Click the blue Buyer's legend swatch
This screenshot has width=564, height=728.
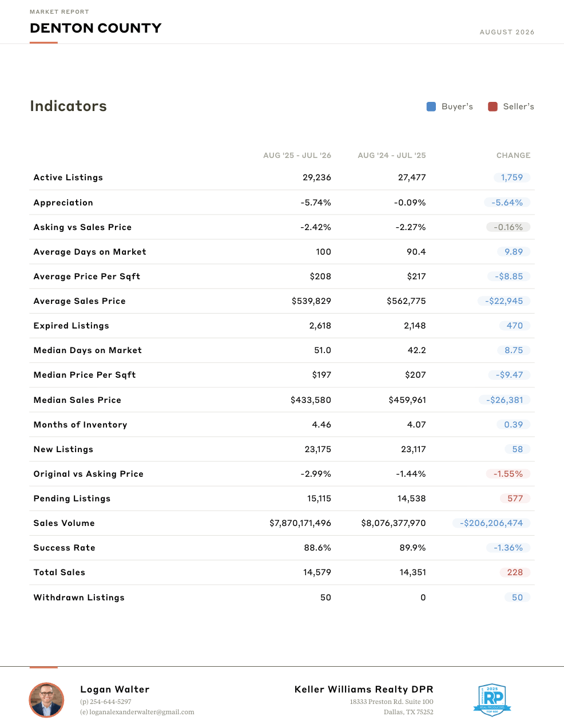point(431,106)
